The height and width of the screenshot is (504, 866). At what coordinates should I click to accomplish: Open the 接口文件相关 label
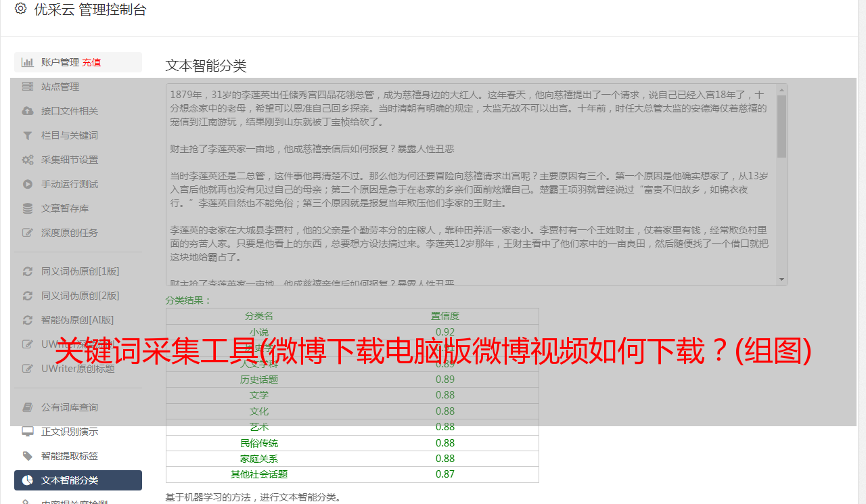70,111
